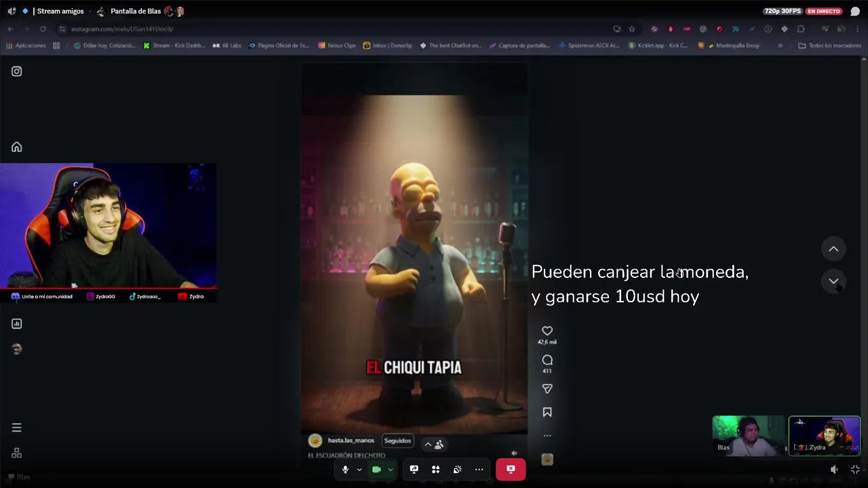Save the reel with bookmark icon
This screenshot has width=868, height=488.
(x=547, y=412)
